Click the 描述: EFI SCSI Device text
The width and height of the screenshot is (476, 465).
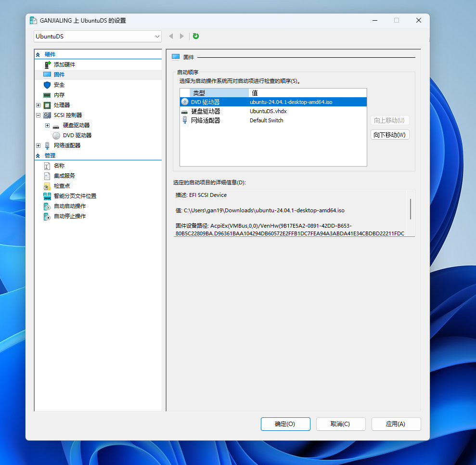point(201,195)
